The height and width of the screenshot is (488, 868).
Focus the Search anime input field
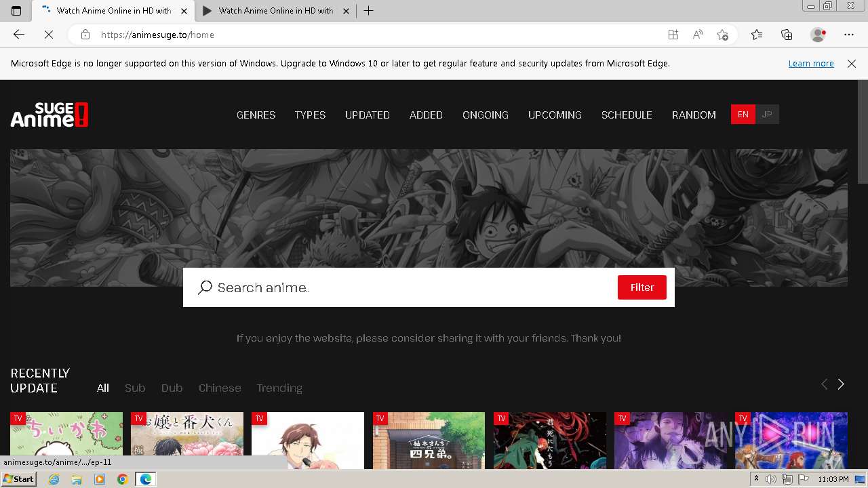414,287
